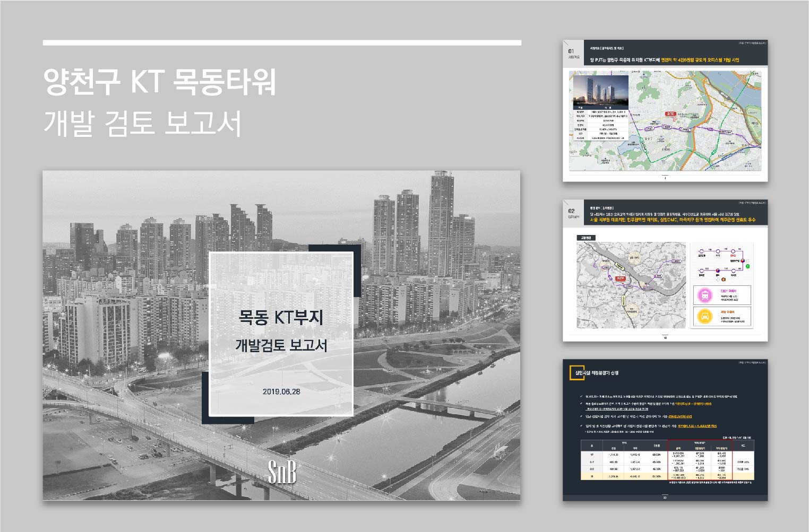Click the yellow car icon

point(705,317)
